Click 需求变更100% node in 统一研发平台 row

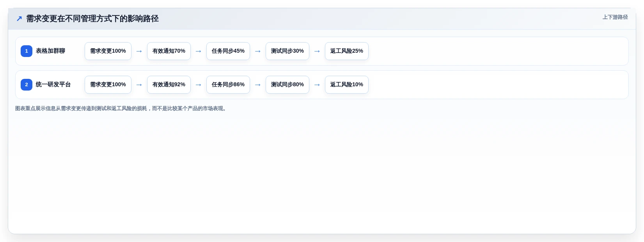tap(108, 85)
